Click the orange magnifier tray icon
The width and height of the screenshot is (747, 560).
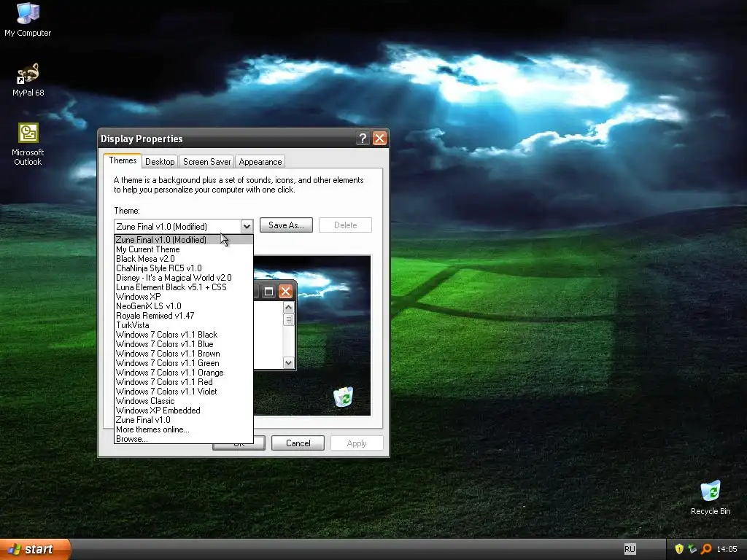tap(705, 549)
